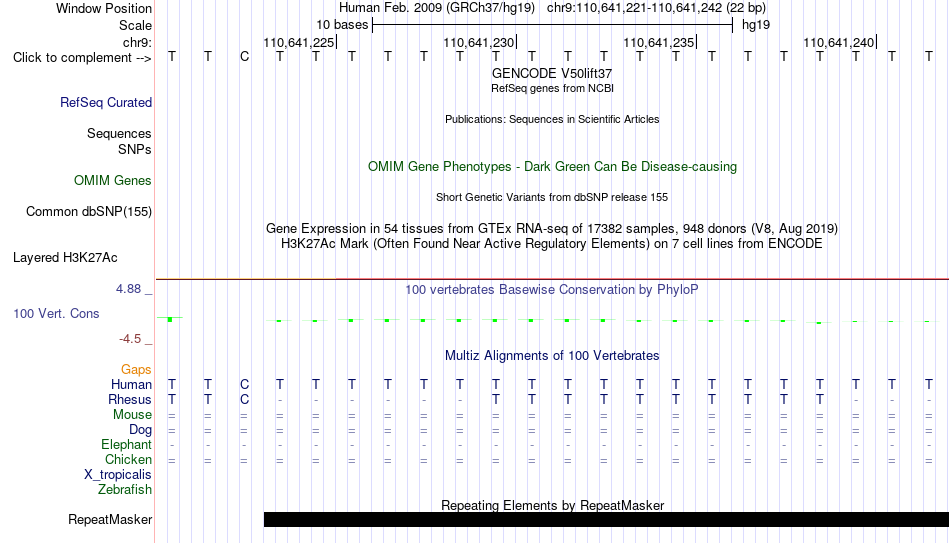This screenshot has height=543, width=950.
Task: Select the Zebrafish species row label
Action: tap(125, 489)
